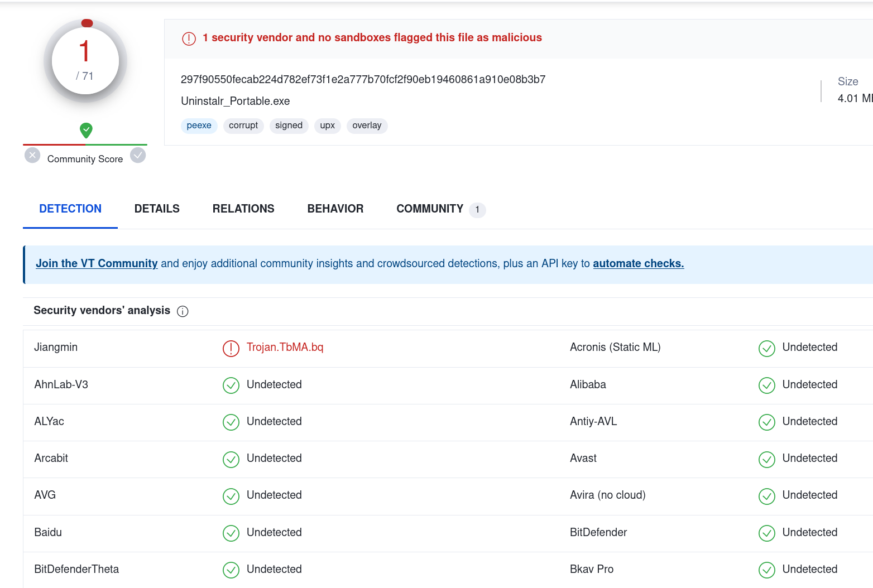Screen dimensions: 873x588
Task: Click the red alert icon next to Trojan.TbMA.bq
Action: tap(231, 348)
